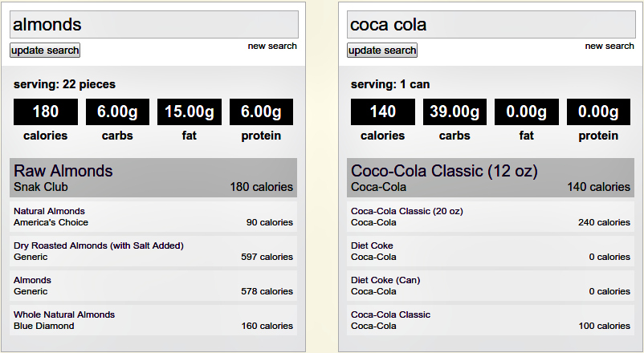Open new search link in almonds panel
The width and height of the screenshot is (644, 353).
point(272,46)
